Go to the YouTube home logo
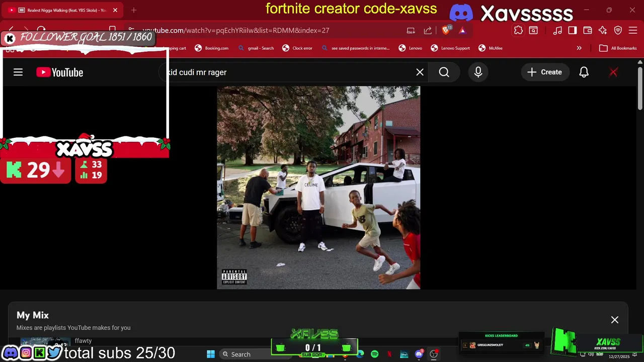644x362 pixels. point(59,72)
